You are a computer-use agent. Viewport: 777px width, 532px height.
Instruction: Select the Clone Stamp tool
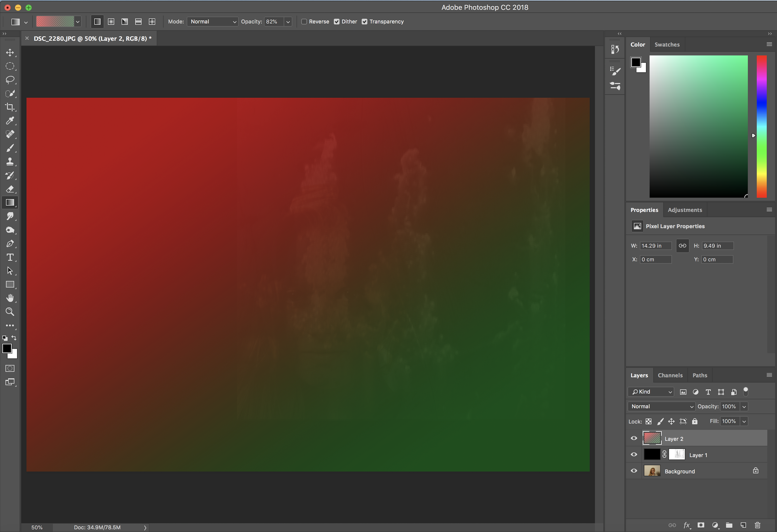(x=10, y=162)
